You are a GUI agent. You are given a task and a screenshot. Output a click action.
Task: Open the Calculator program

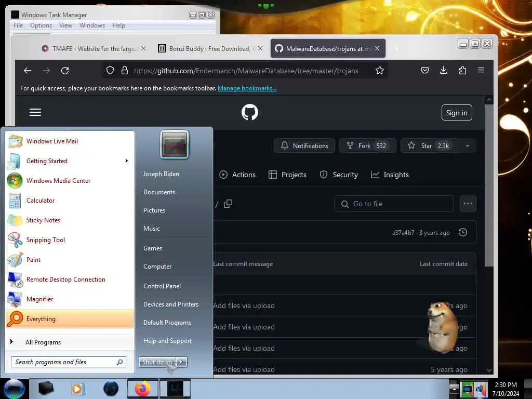(x=70, y=200)
